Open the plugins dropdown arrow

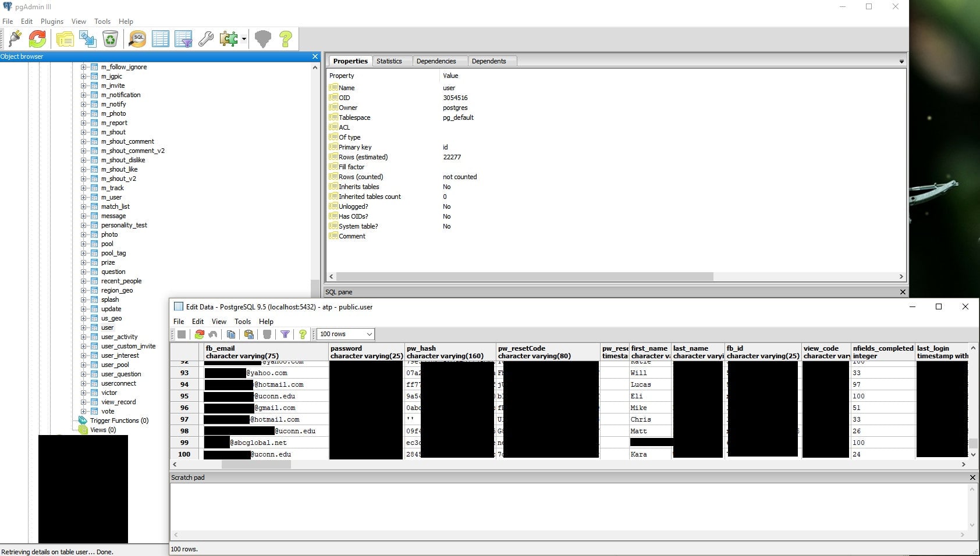pyautogui.click(x=243, y=39)
